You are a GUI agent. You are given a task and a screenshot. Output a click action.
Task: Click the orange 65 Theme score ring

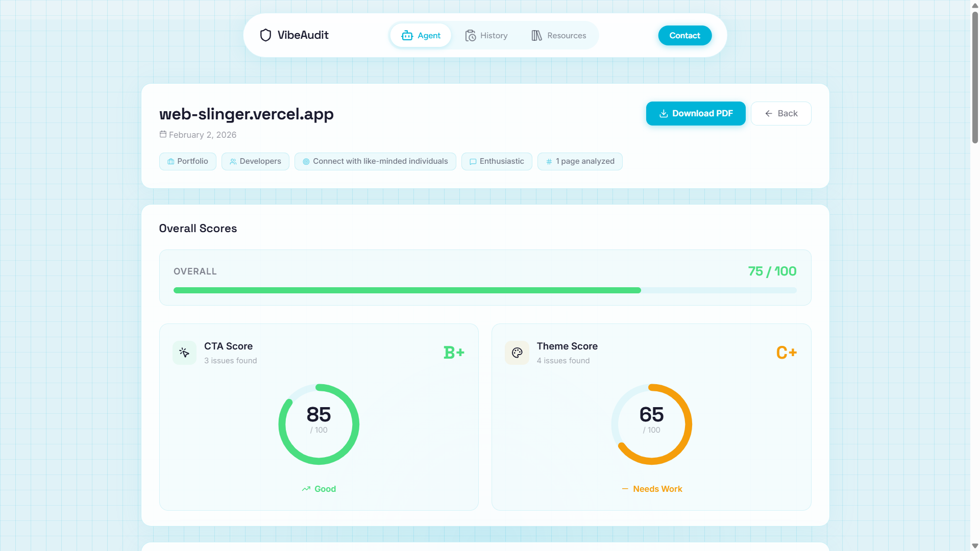651,424
